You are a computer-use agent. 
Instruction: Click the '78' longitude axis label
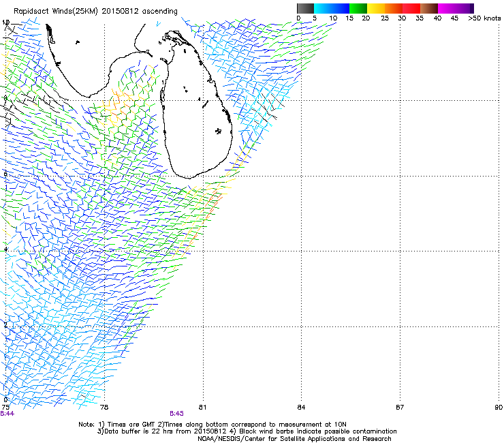pos(104,408)
